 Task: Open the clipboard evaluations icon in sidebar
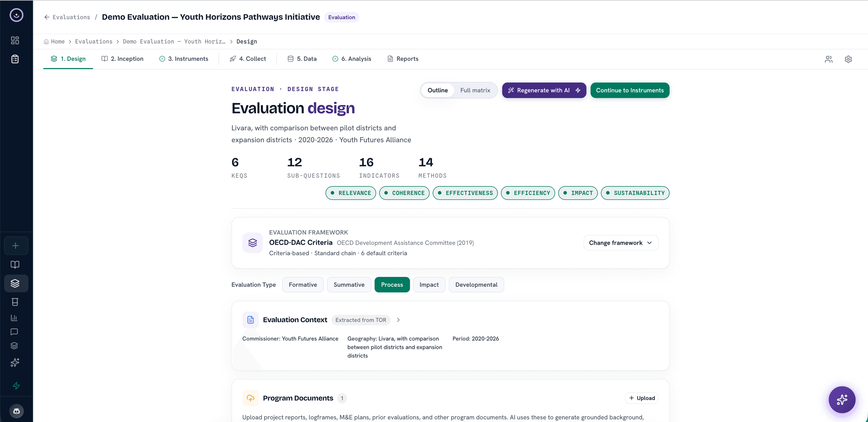15,59
